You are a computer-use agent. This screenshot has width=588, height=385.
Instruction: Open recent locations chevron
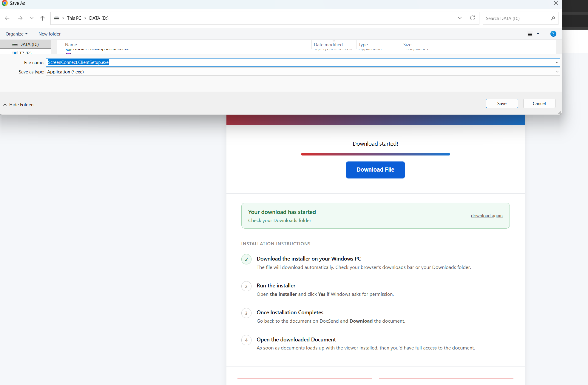(32, 18)
